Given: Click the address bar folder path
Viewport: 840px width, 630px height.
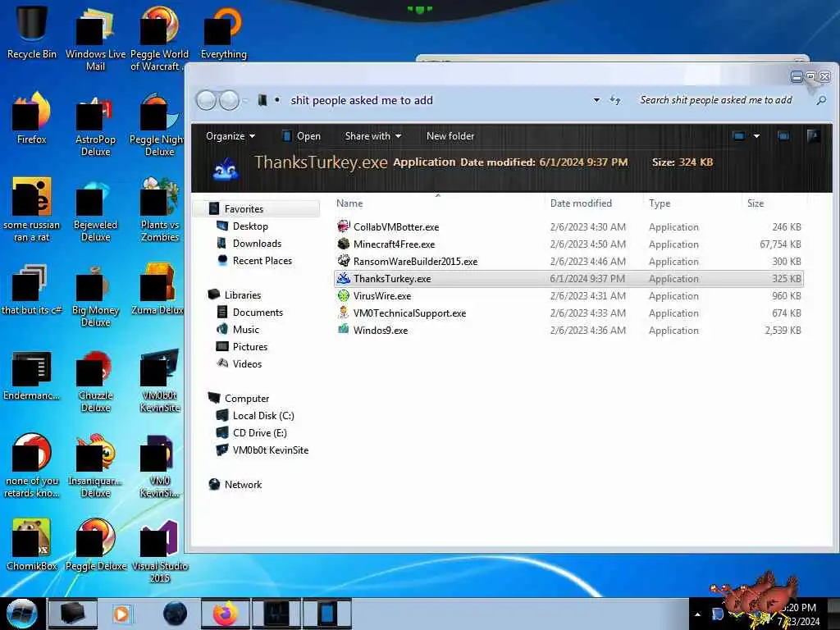Looking at the screenshot, I should point(362,100).
